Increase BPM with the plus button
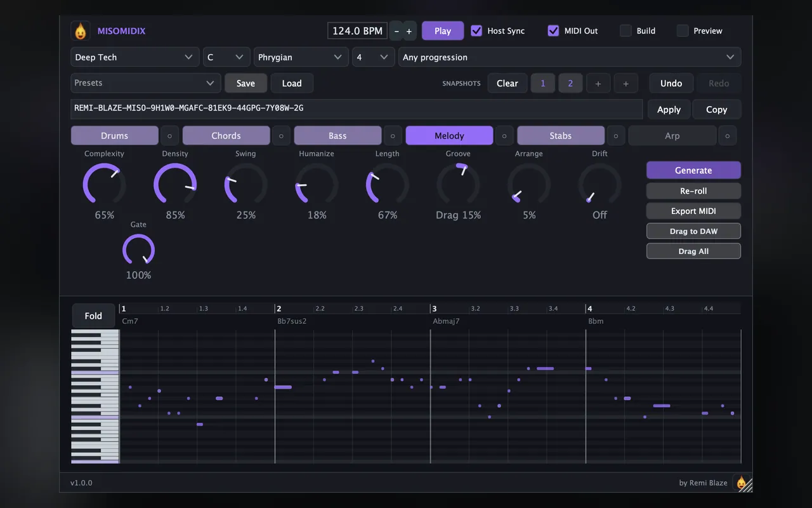The height and width of the screenshot is (508, 812). (409, 31)
